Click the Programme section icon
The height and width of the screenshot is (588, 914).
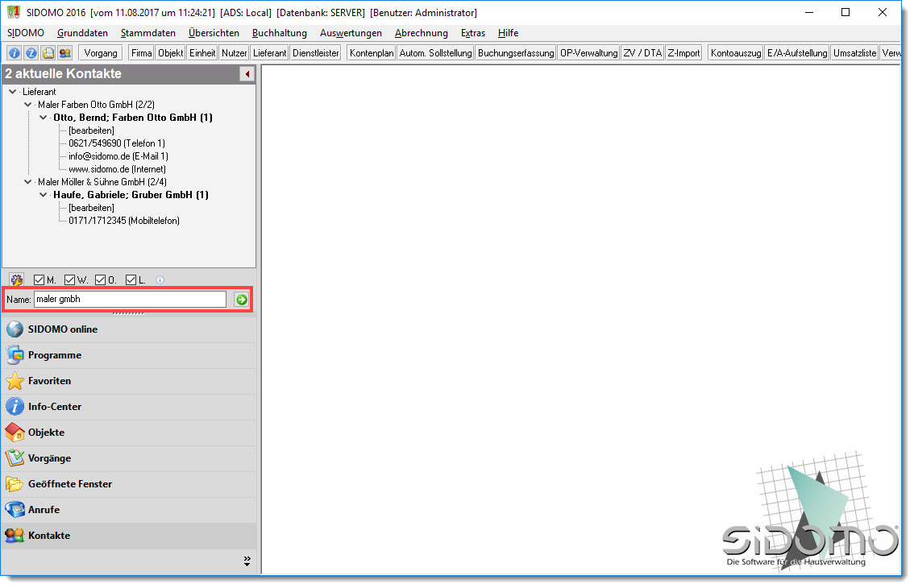coord(15,355)
